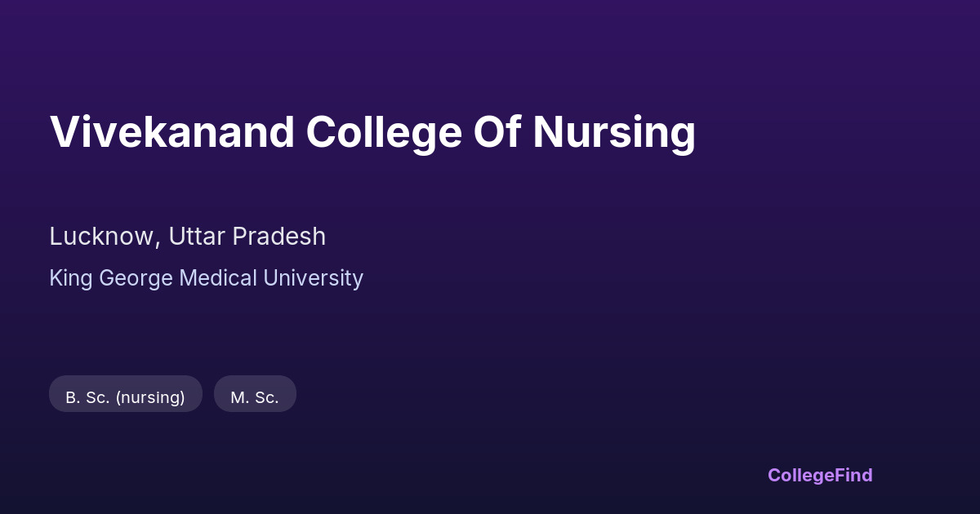Screen dimensions: 980x514
Task: Click the word Medical in the affiliation
Action: point(218,278)
